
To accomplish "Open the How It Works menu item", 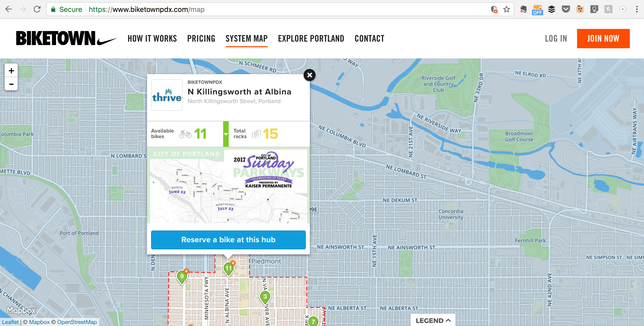I will coord(152,39).
